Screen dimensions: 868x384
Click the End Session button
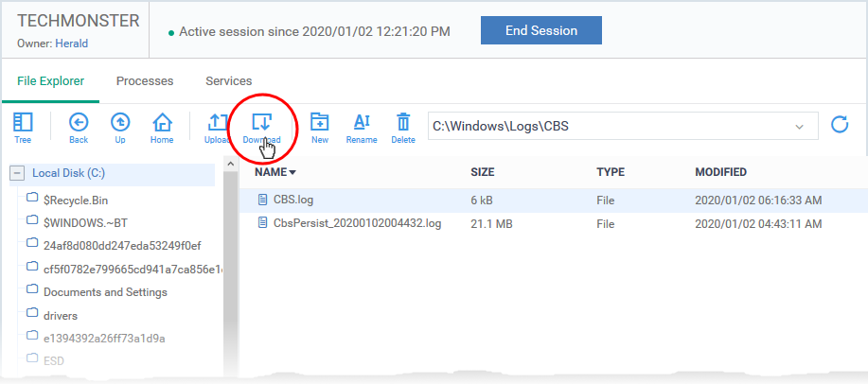tap(540, 30)
